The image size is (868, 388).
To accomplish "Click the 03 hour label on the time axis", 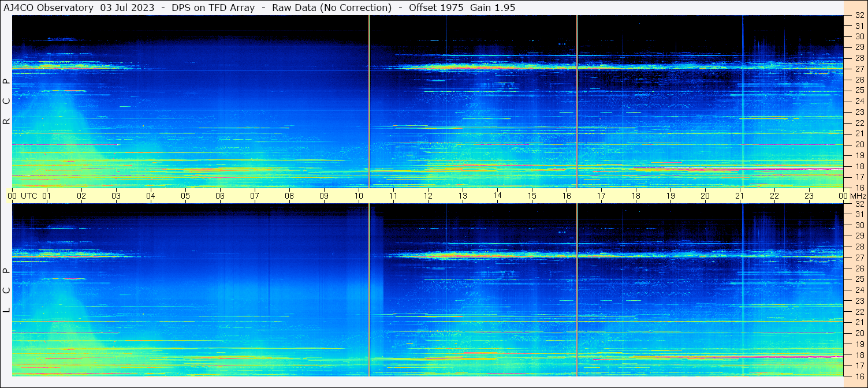I will tap(116, 196).
